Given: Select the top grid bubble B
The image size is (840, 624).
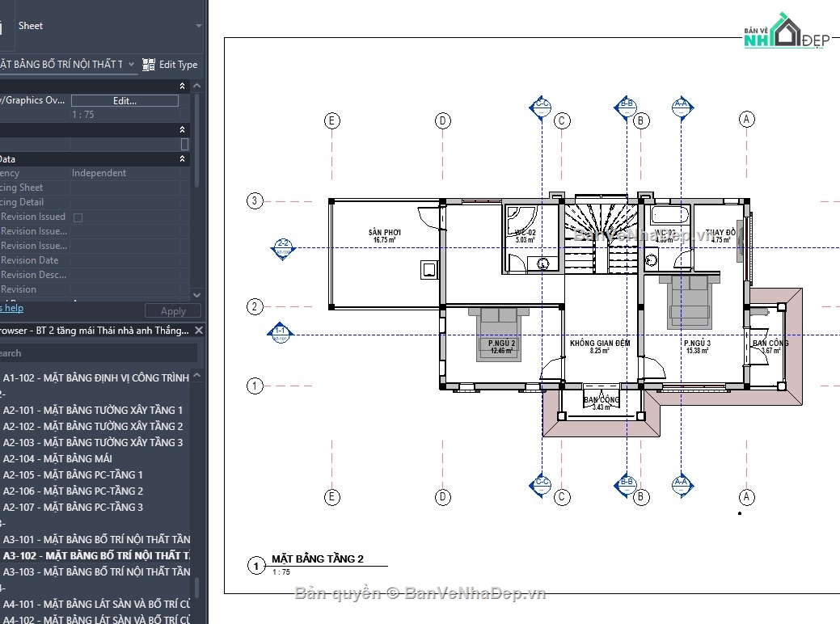Looking at the screenshot, I should (641, 120).
